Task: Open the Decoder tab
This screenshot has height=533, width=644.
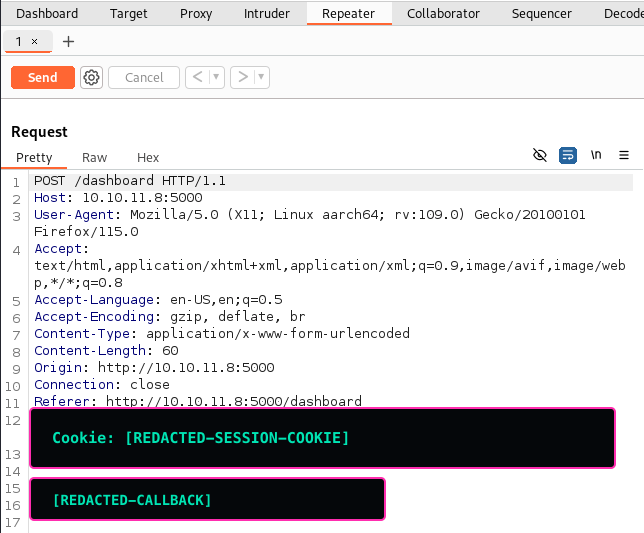Action: (623, 14)
